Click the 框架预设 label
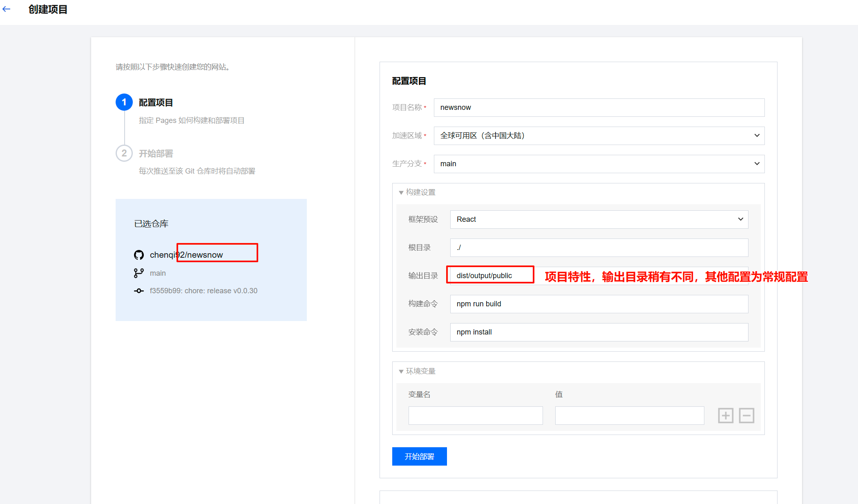The image size is (858, 504). click(423, 219)
